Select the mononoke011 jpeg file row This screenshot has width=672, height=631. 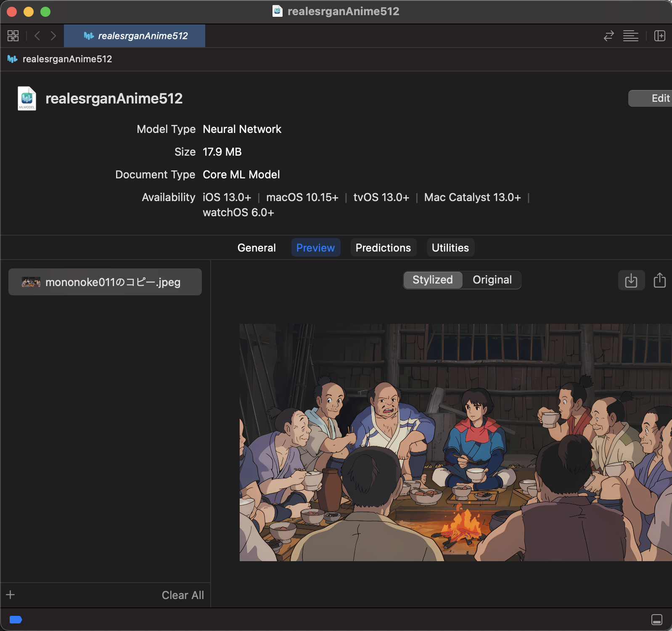[x=105, y=282]
